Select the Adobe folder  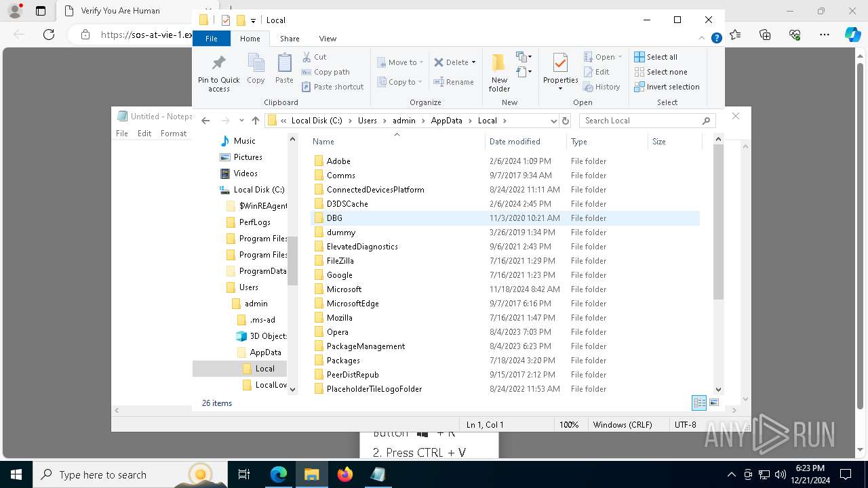[338, 161]
